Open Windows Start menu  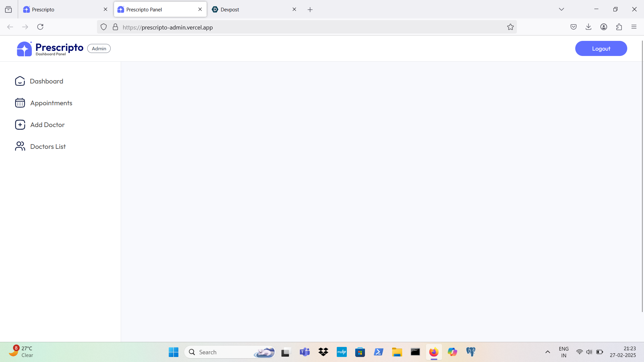(x=173, y=352)
